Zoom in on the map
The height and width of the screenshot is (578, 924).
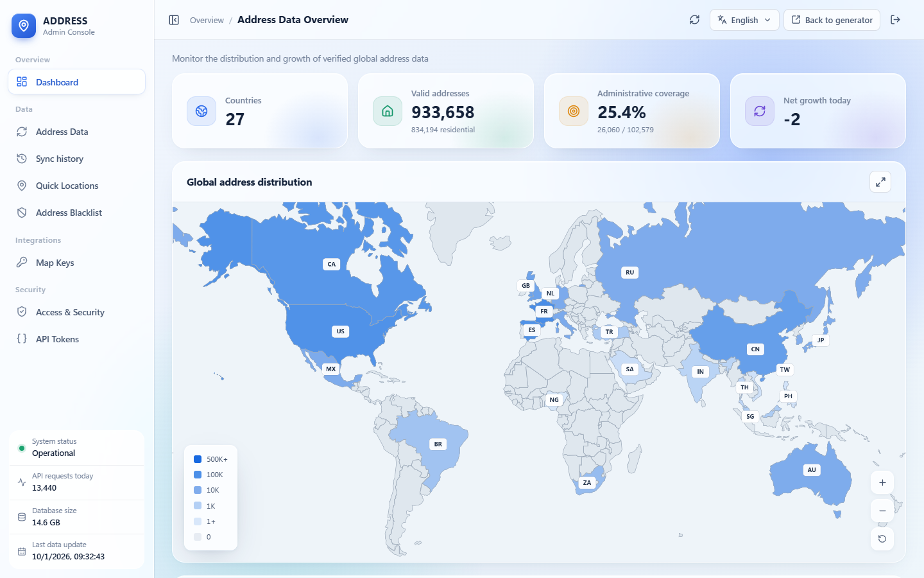coord(882,483)
